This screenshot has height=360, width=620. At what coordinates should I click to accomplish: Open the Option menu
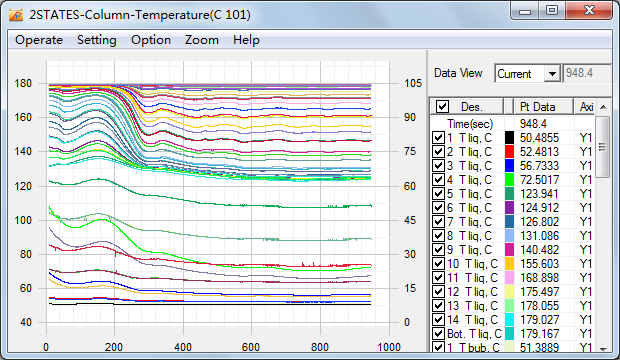151,40
